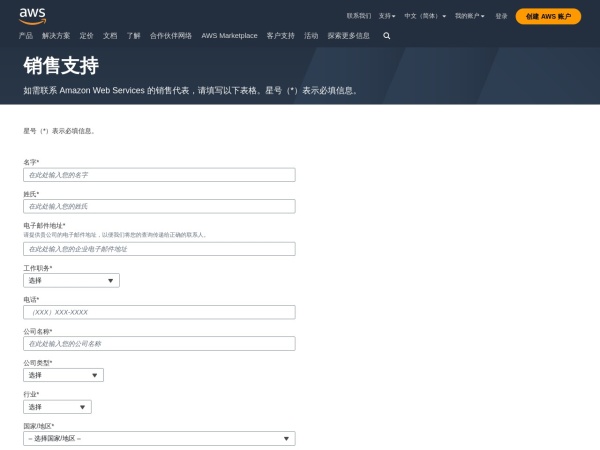Open the 中文（简体）language selector
Viewport: 600px width, 450px height.
point(426,16)
